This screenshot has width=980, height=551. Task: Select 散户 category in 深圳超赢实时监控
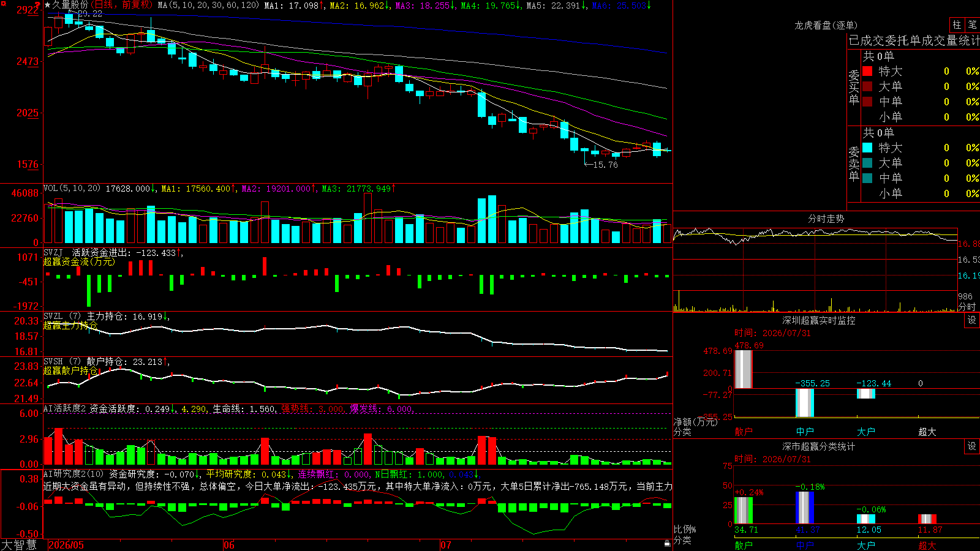click(x=744, y=432)
